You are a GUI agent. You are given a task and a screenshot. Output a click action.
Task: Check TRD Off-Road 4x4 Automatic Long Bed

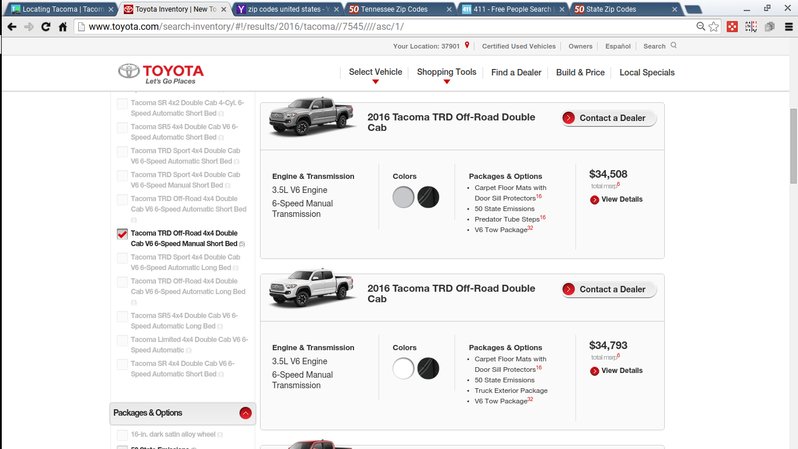122,282
